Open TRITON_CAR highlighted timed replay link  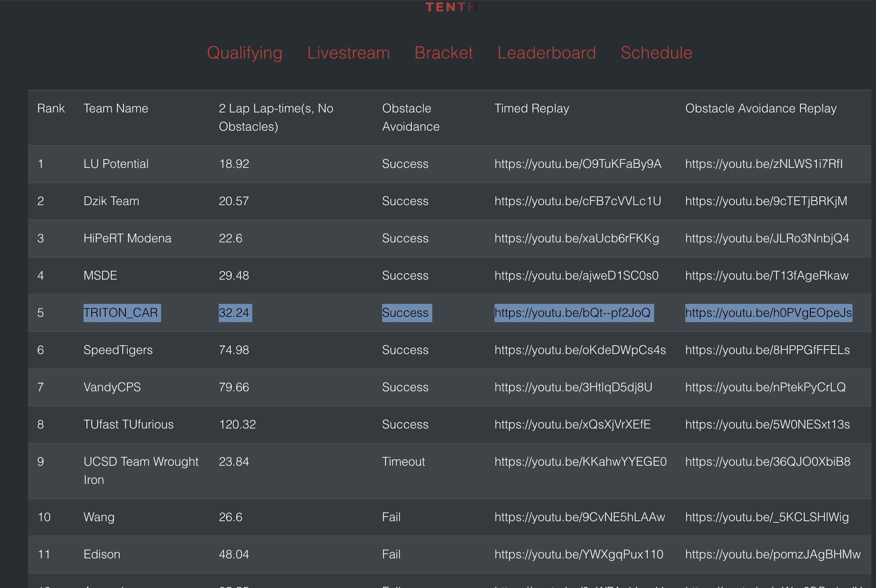coord(572,313)
